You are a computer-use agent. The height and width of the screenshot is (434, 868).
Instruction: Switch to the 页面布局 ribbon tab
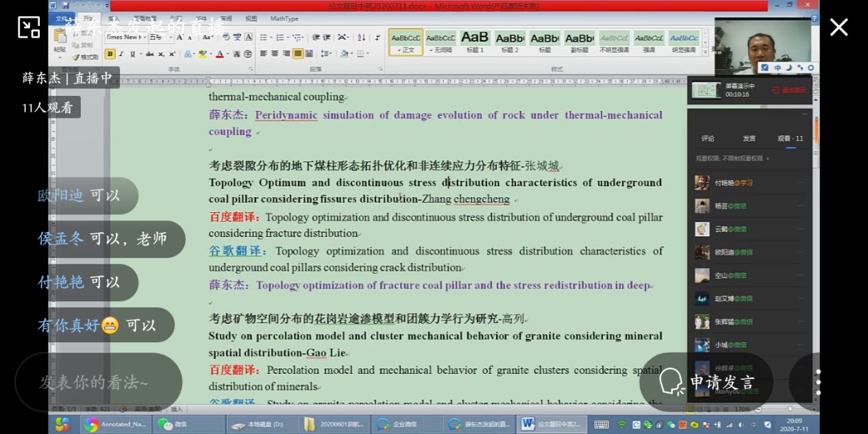point(144,18)
